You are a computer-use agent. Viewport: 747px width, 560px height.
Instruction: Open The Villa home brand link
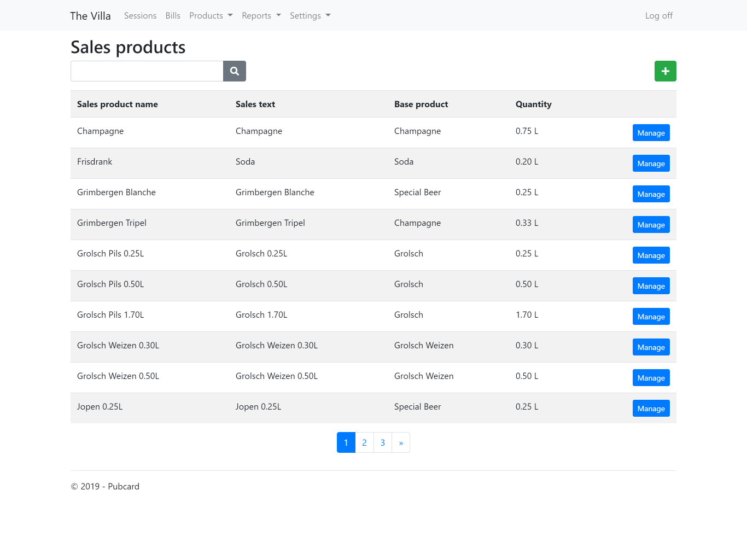click(90, 15)
